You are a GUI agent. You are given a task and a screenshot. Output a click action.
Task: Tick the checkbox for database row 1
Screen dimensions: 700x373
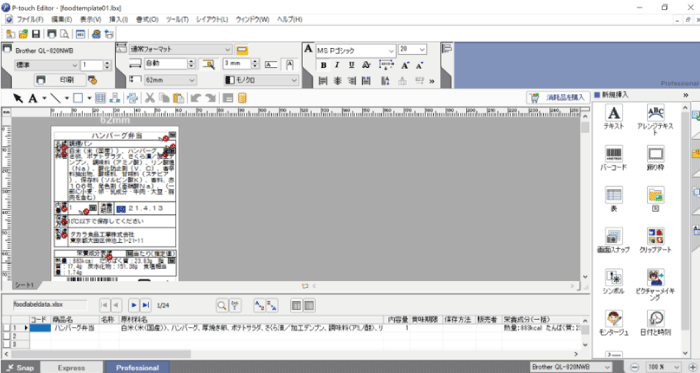[6, 328]
